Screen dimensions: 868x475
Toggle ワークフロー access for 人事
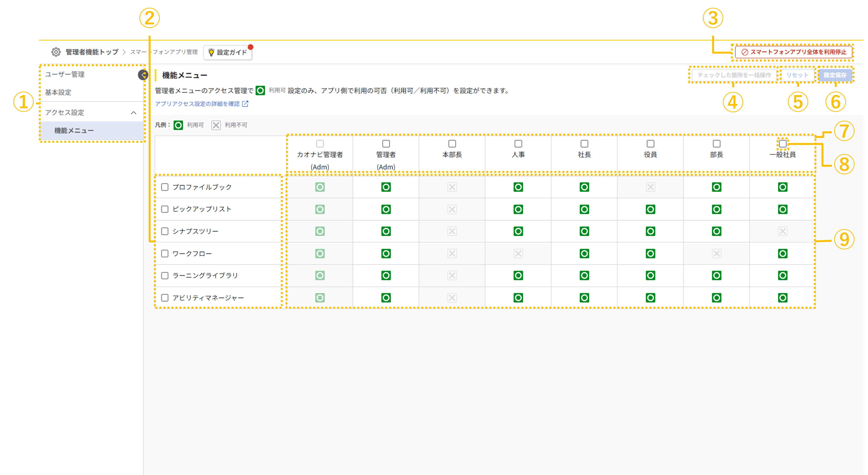click(518, 253)
